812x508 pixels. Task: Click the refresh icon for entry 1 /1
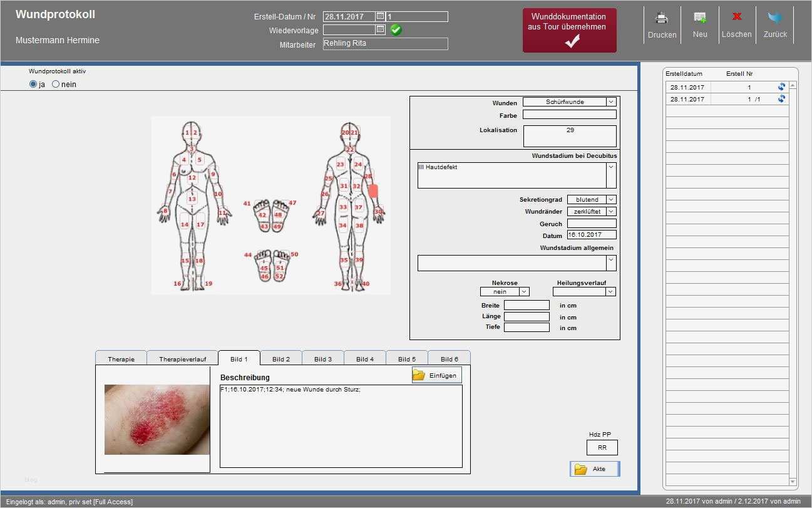(781, 99)
